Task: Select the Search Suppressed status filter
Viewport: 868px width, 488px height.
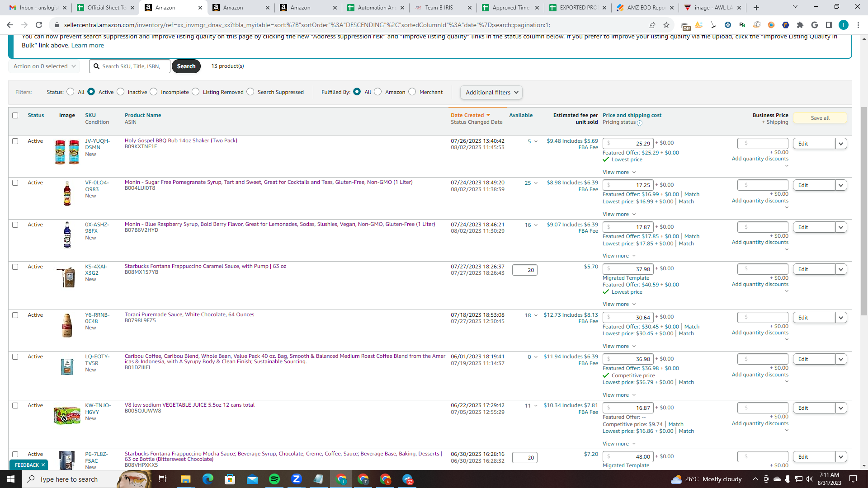Action: pyautogui.click(x=250, y=92)
